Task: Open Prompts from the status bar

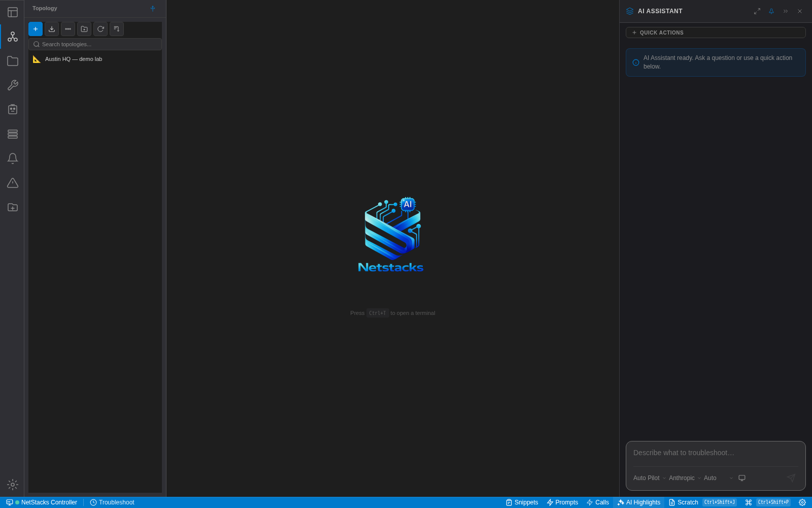Action: point(562,502)
